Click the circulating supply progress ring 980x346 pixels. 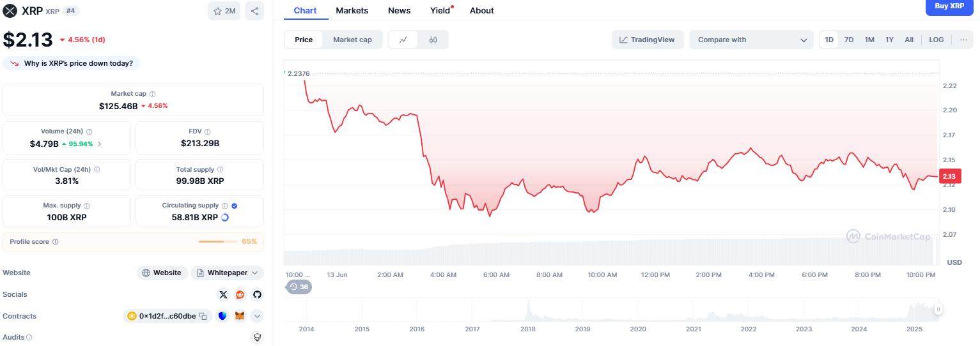(x=225, y=217)
